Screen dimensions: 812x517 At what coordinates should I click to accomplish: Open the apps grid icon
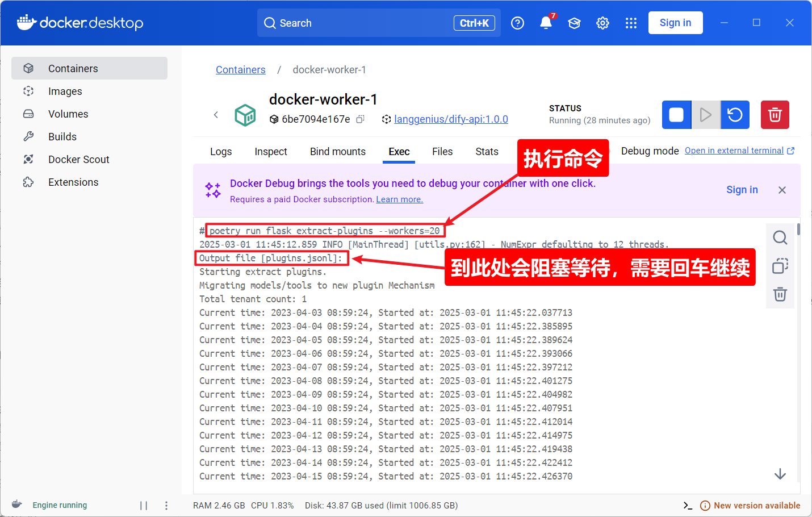pos(631,23)
